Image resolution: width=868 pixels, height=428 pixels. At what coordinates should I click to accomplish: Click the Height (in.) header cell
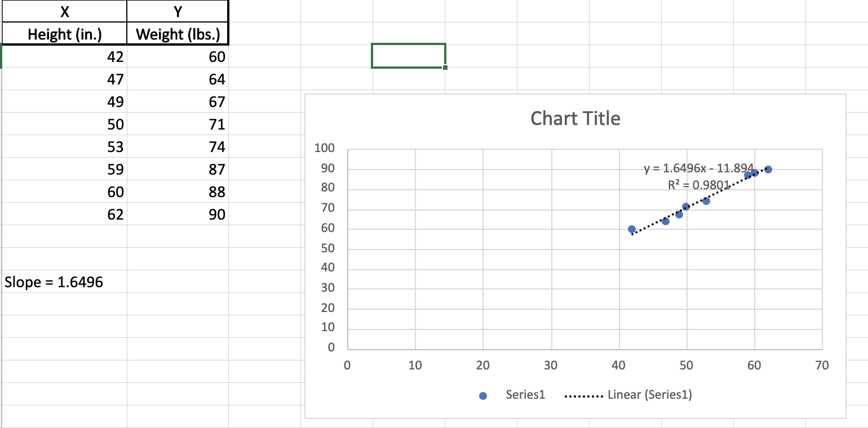[x=65, y=34]
